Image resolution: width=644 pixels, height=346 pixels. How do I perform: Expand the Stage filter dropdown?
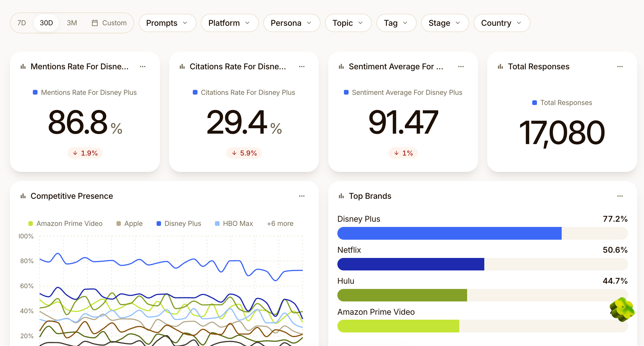[x=445, y=23]
